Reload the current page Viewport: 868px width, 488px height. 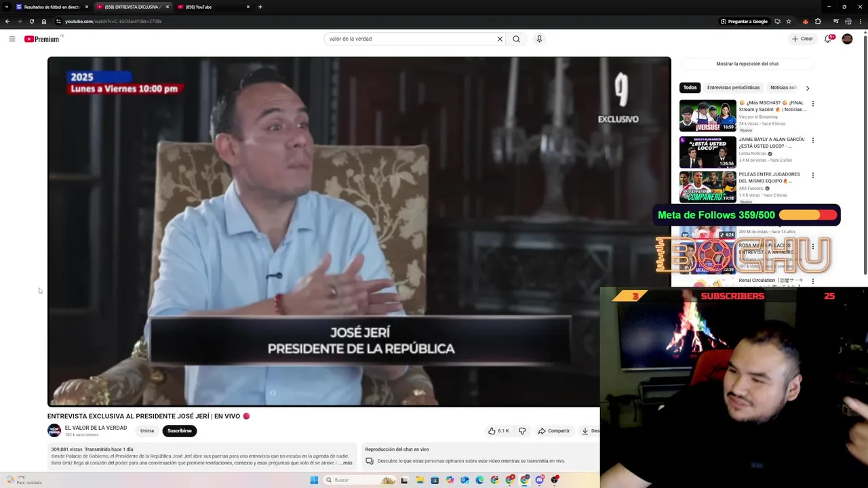pyautogui.click(x=31, y=21)
